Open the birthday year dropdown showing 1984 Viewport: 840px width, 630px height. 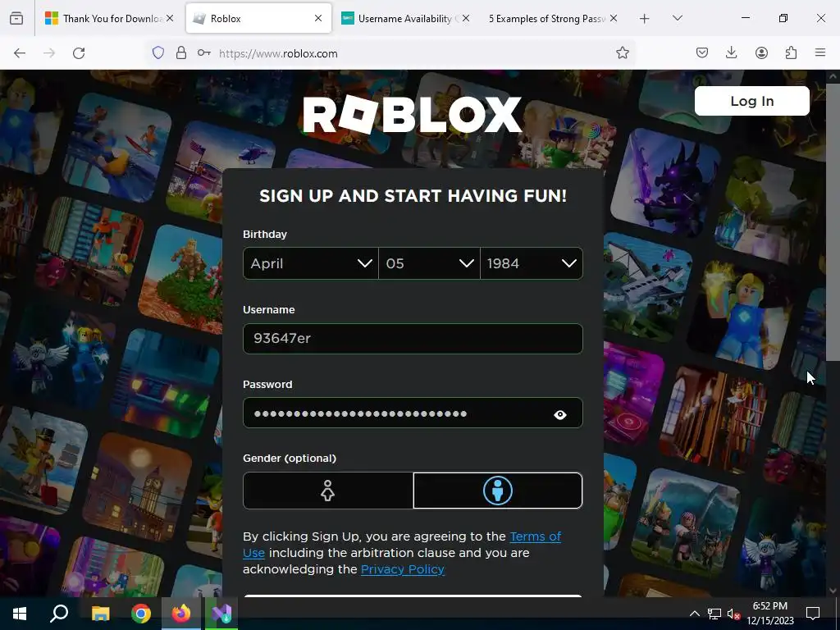[532, 263]
